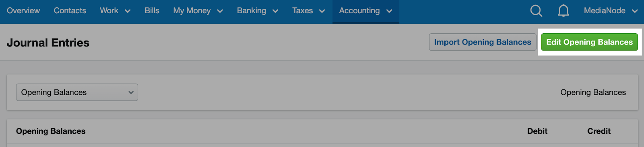This screenshot has width=644, height=147.
Task: Click the Work menu label
Action: point(109,11)
